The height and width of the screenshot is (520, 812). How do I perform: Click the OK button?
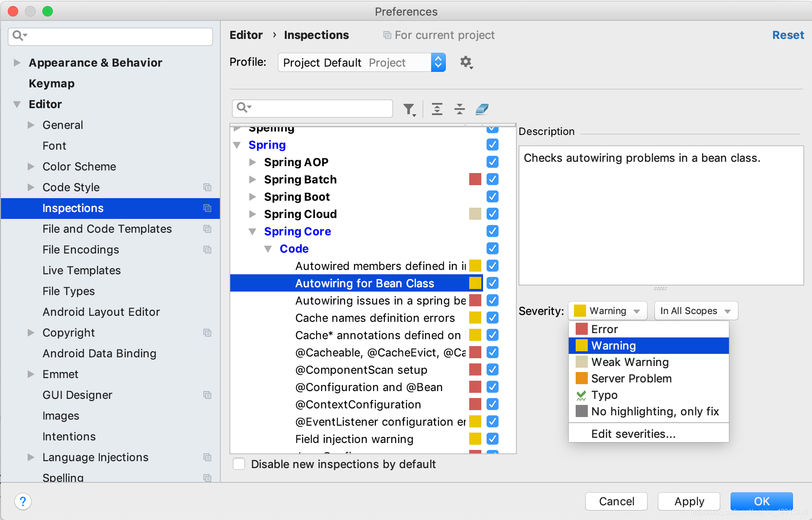[x=762, y=501]
